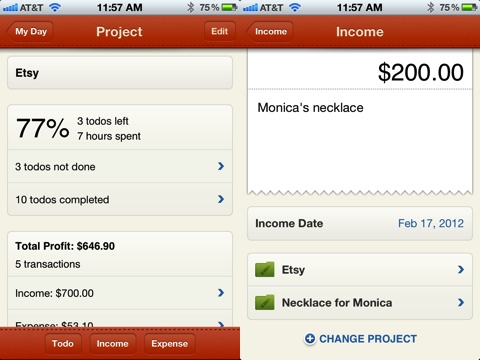Tap the Bluetooth icon in left status bar
Image resolution: width=480 pixels, height=360 pixels.
click(191, 7)
